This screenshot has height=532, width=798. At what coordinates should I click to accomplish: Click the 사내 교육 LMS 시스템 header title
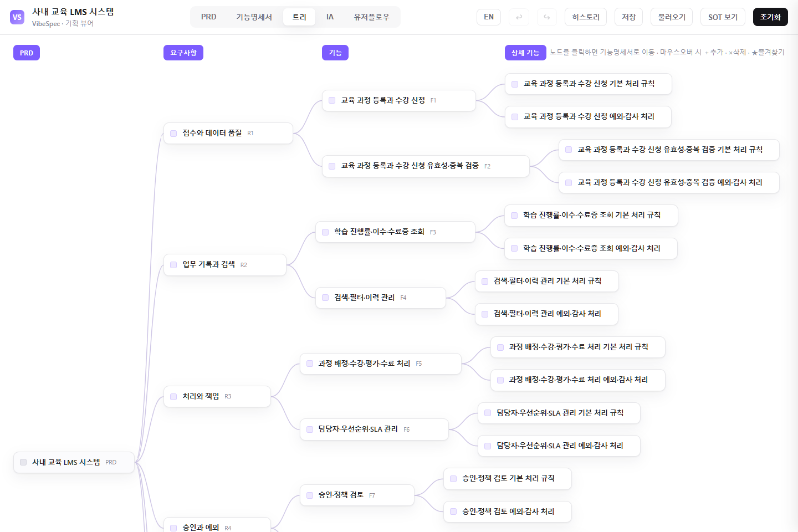coord(73,12)
